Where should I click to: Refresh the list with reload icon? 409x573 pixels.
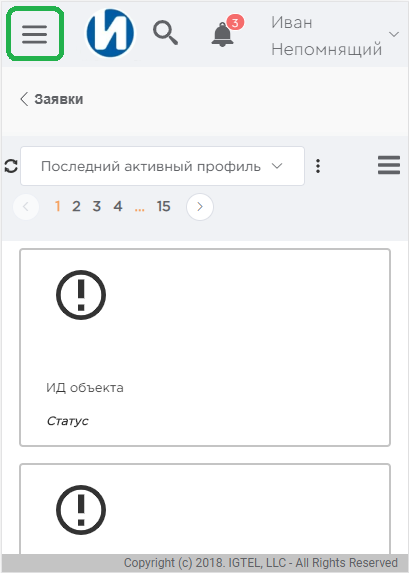tap(11, 166)
